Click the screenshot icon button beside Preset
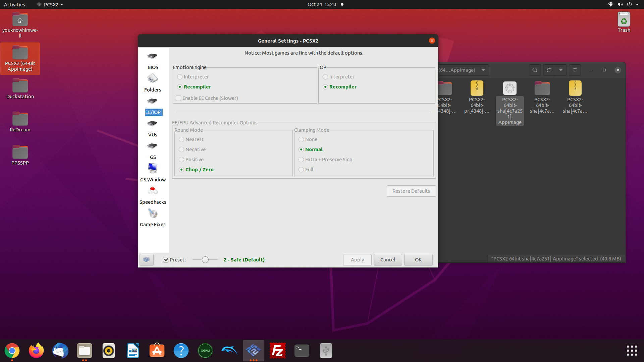The width and height of the screenshot is (644, 362). click(x=147, y=260)
